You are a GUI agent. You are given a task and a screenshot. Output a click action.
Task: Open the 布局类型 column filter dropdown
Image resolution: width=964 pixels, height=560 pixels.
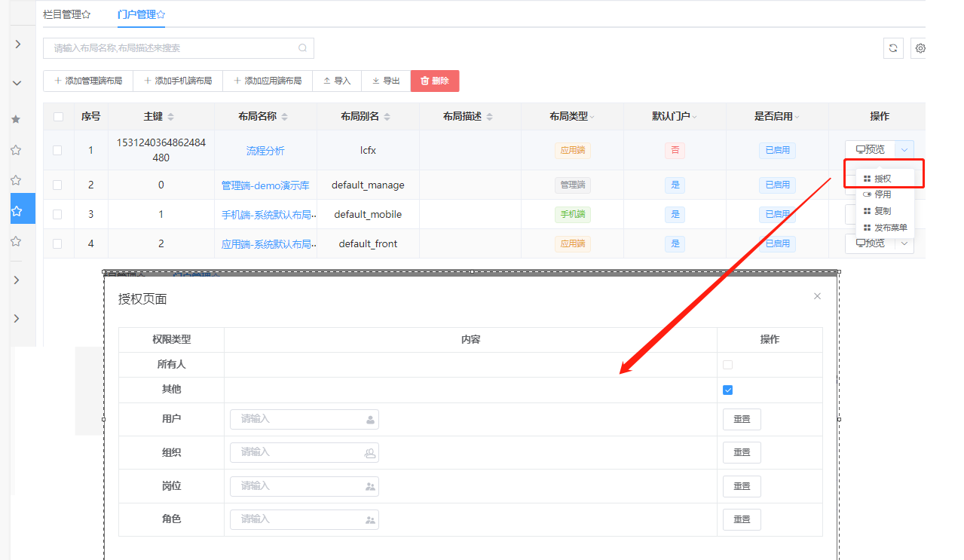592,117
